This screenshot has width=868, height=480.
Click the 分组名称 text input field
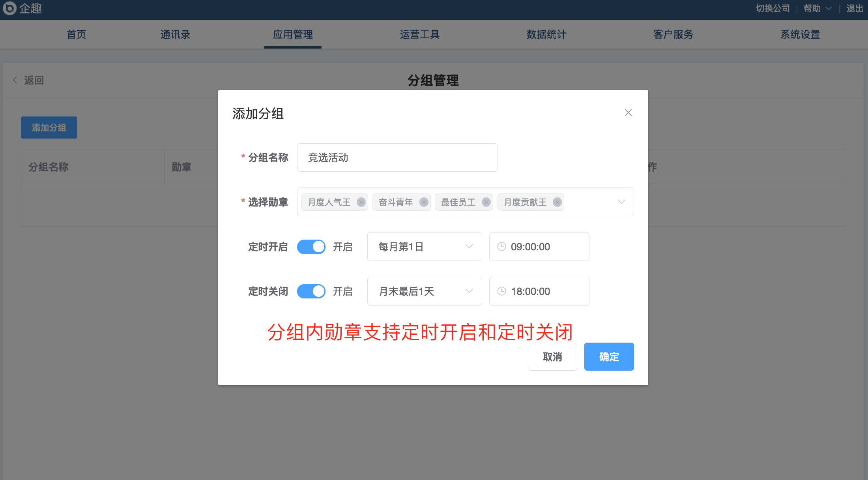point(397,157)
